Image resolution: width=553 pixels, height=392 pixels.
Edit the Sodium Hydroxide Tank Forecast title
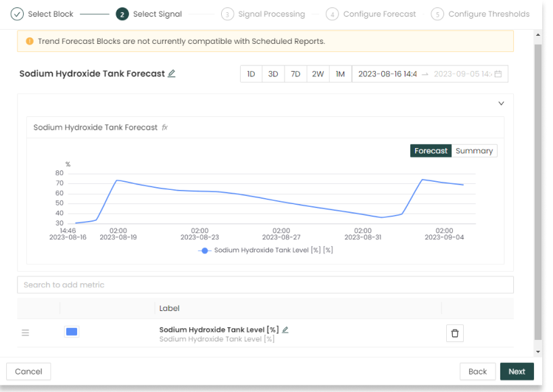click(172, 74)
